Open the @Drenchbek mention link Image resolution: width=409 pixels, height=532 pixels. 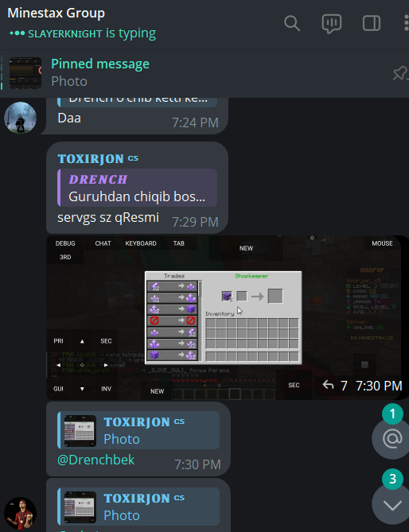point(95,460)
